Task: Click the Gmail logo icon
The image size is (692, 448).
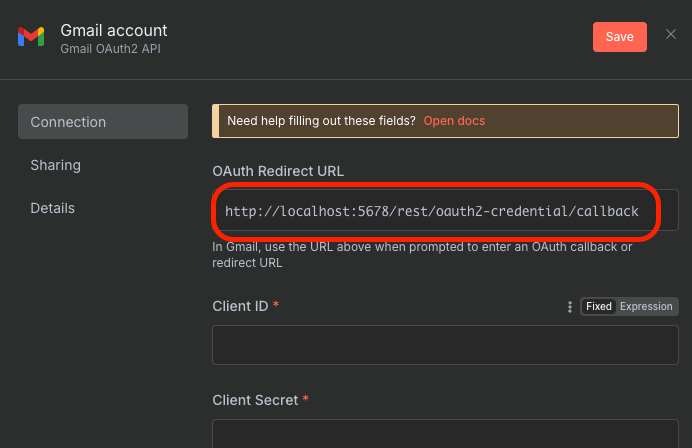Action: (x=31, y=37)
